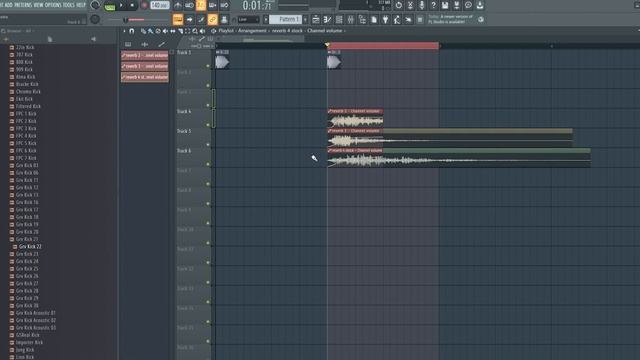Click the tempo tapper running-figure icon
This screenshot has height=360, width=640.
[x=397, y=19]
